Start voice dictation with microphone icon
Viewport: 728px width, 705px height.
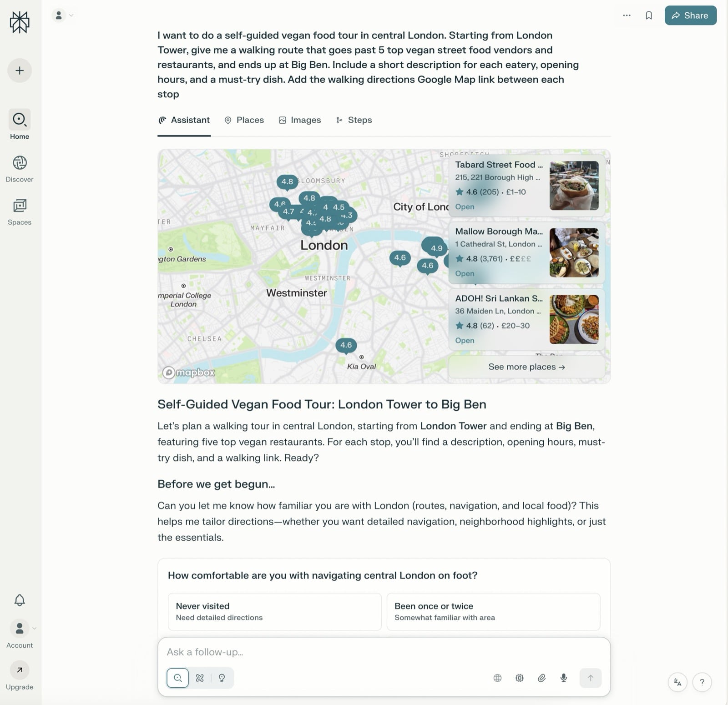click(563, 678)
